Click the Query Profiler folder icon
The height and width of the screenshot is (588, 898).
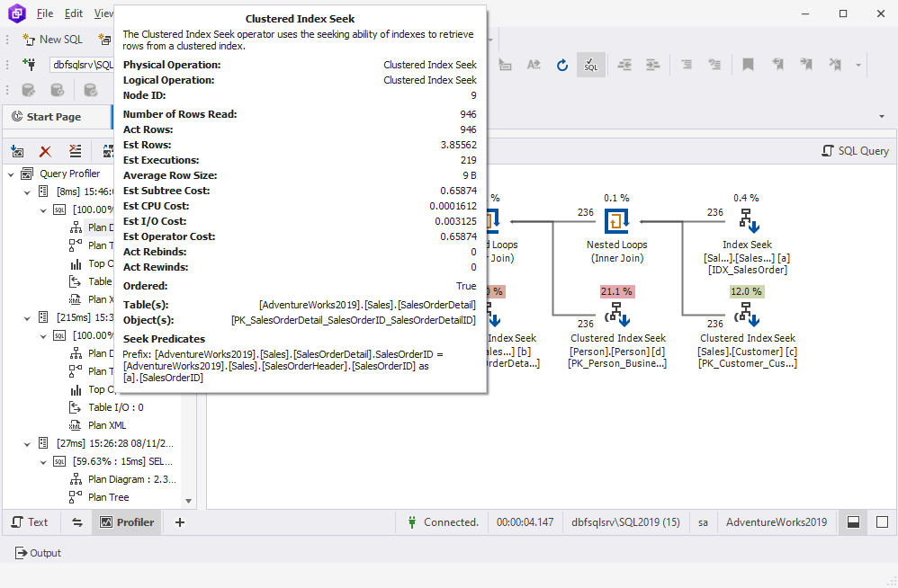27,174
